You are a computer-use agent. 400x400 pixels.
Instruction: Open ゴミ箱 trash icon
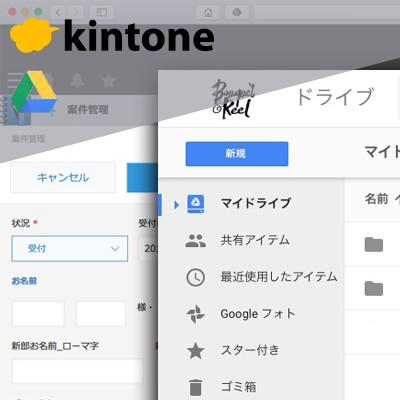[x=195, y=387]
